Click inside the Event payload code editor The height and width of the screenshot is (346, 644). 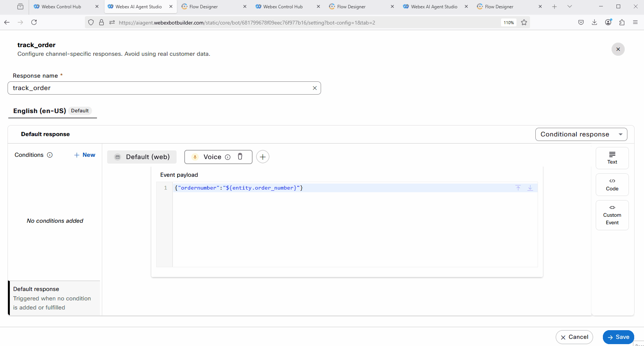[355, 226]
